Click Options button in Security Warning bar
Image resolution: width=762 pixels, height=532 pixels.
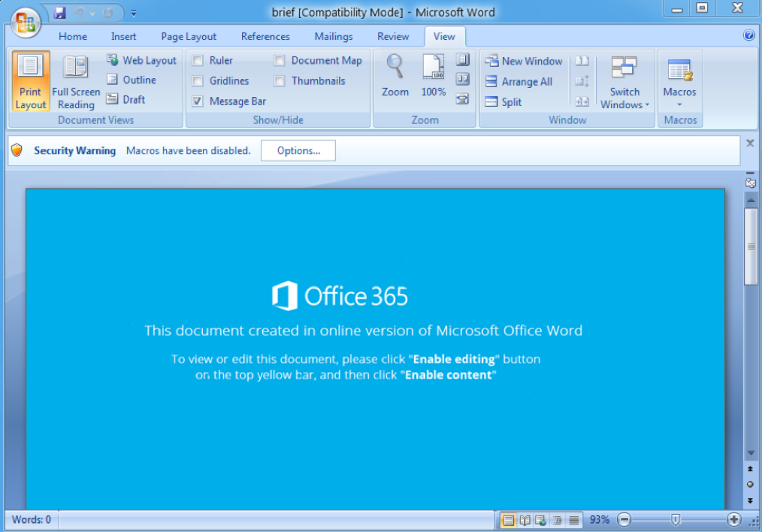(x=298, y=150)
